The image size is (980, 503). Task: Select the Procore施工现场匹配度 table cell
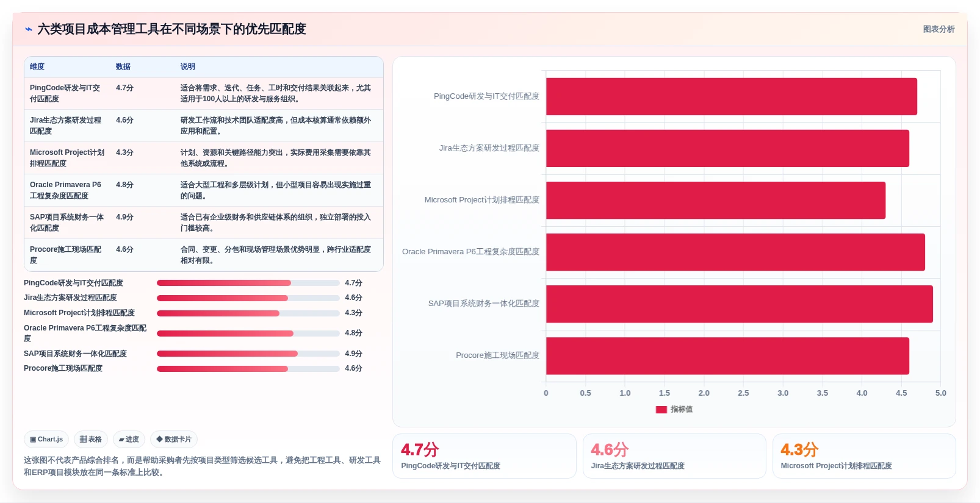click(67, 255)
